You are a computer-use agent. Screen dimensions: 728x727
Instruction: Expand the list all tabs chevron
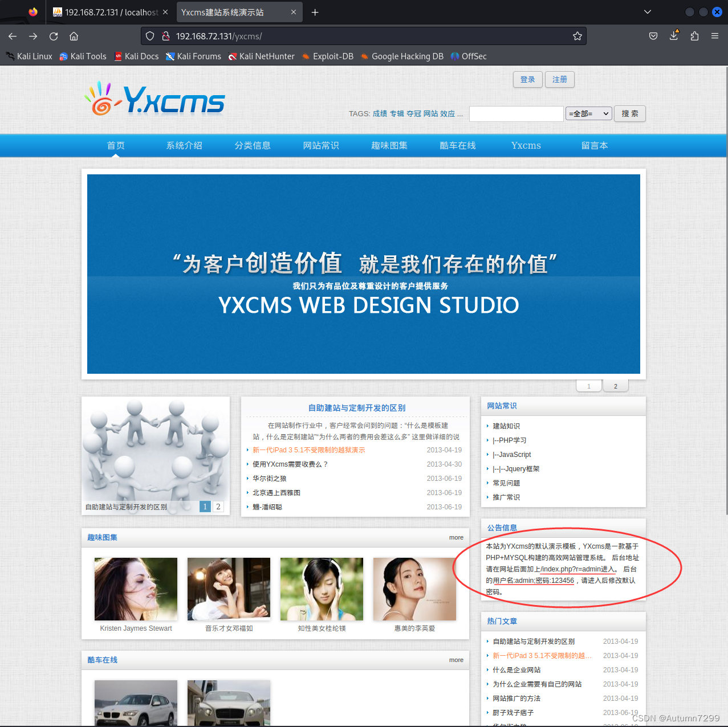648,12
